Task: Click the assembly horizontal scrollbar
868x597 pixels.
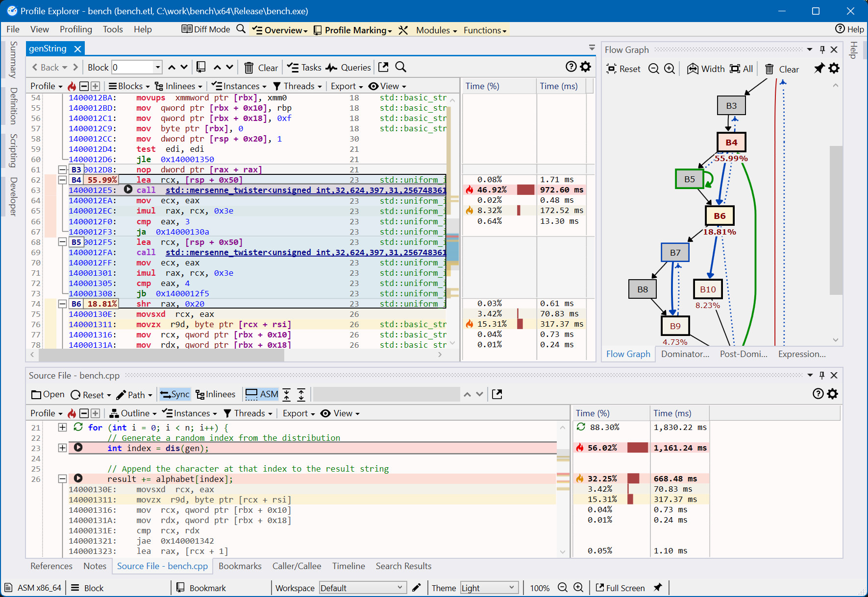Action: tap(161, 355)
